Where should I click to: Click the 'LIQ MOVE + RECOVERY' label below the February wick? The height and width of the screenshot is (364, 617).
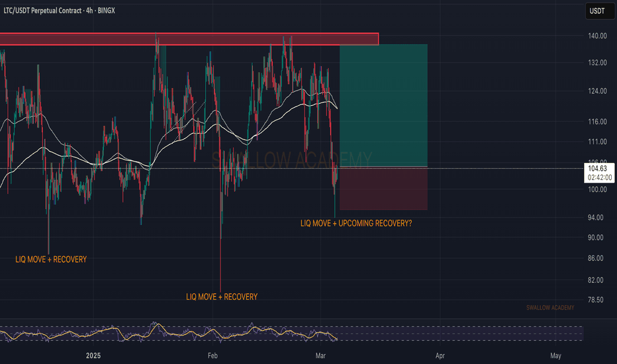click(x=222, y=296)
